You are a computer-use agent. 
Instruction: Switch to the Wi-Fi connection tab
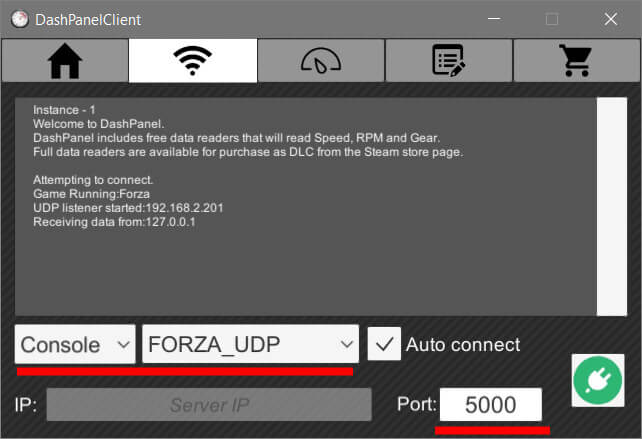point(193,61)
